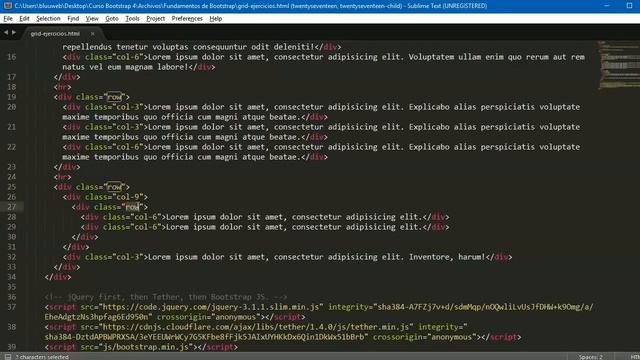Open the Goto menu
640x360 pixels.
click(111, 18)
